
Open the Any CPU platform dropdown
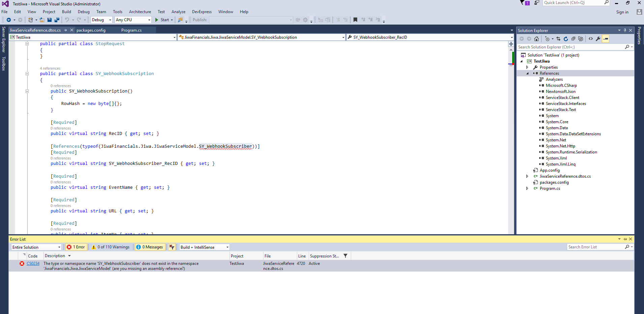pos(133,20)
